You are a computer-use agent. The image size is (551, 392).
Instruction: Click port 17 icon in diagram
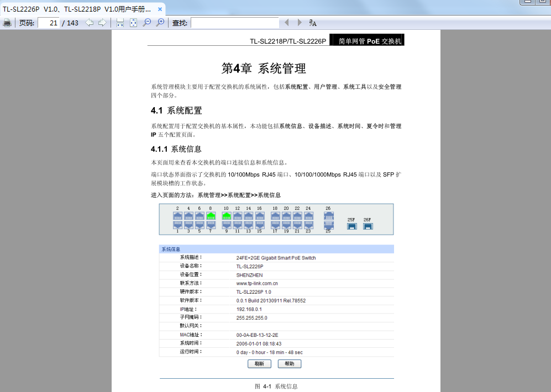(275, 225)
